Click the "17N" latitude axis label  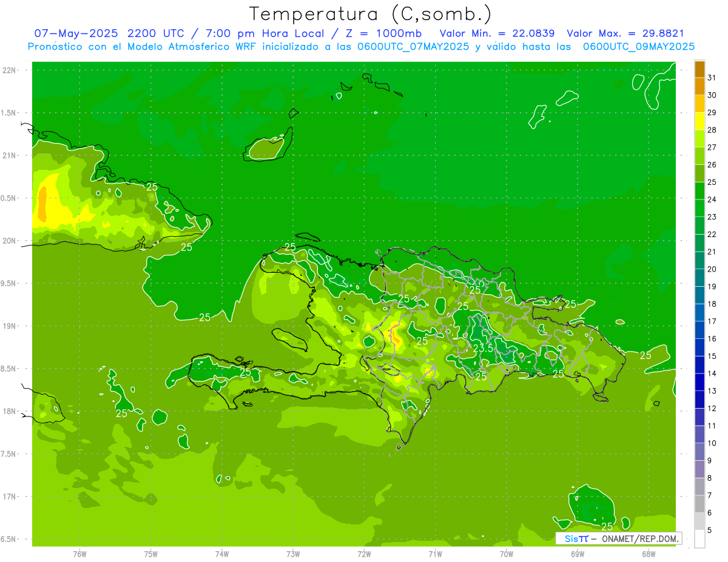10,497
